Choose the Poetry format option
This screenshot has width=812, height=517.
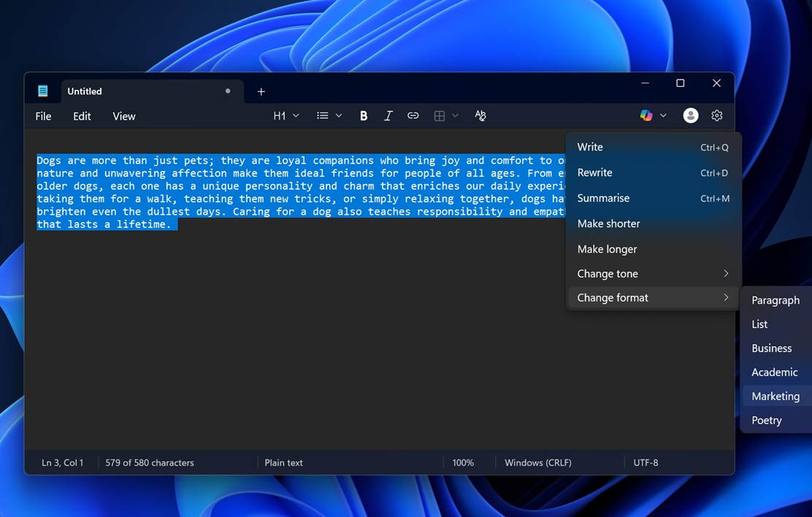click(766, 420)
